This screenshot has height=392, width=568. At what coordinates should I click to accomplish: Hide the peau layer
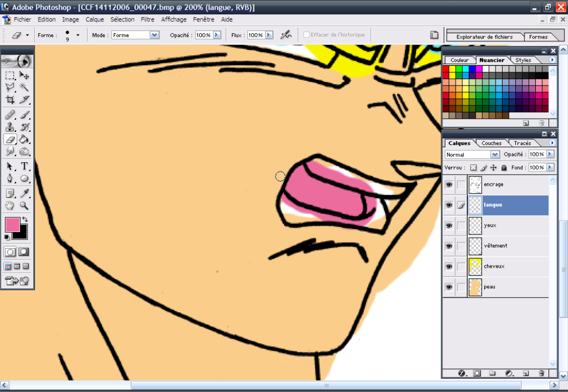point(449,287)
